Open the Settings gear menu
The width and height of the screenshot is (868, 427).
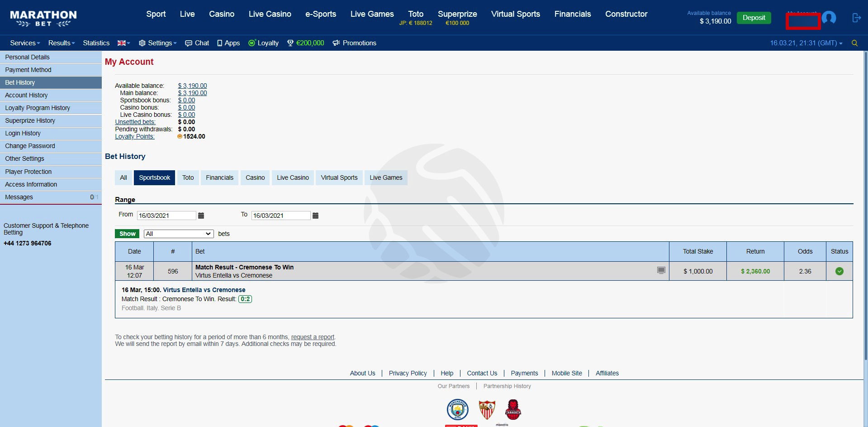click(x=157, y=43)
